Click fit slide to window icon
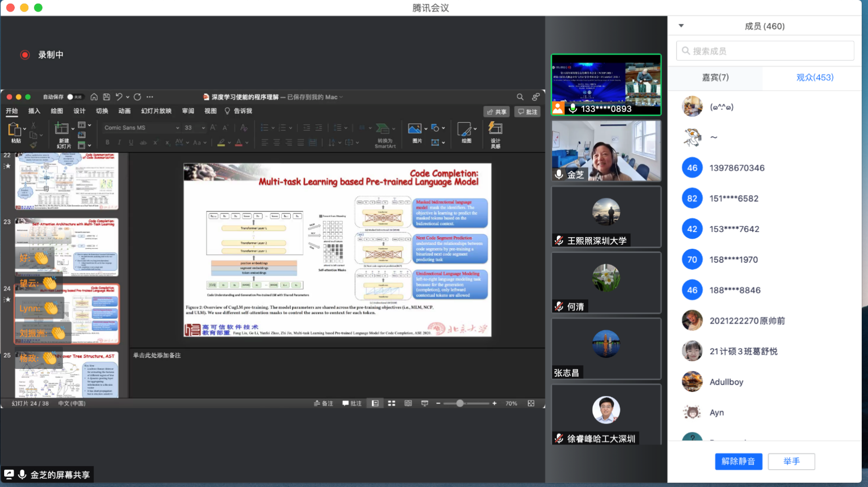 click(x=531, y=404)
